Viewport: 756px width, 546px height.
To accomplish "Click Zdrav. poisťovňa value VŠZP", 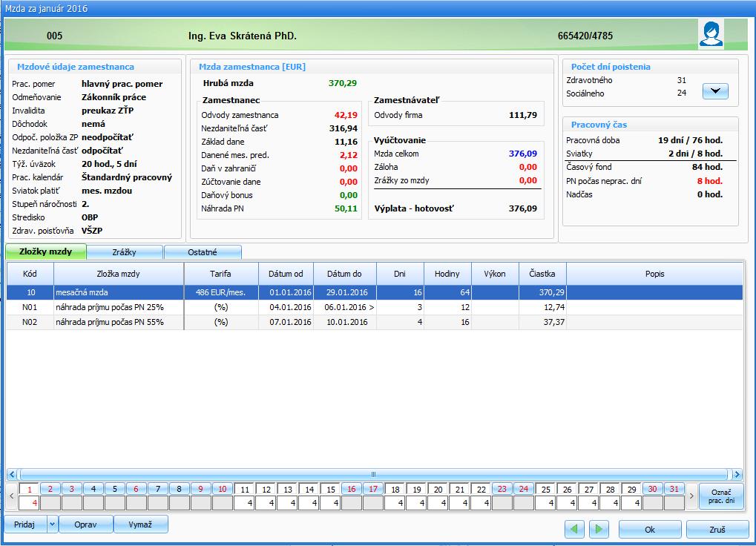I will point(91,231).
